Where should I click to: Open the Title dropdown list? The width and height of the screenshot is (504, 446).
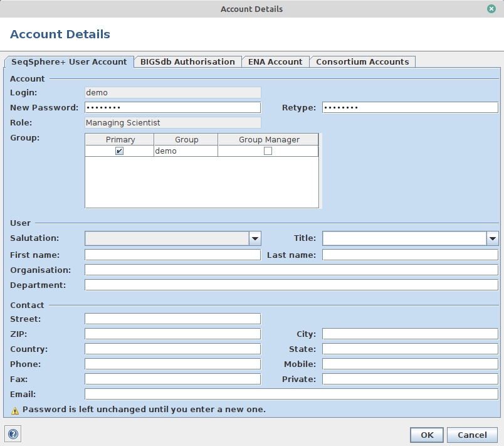pyautogui.click(x=492, y=238)
